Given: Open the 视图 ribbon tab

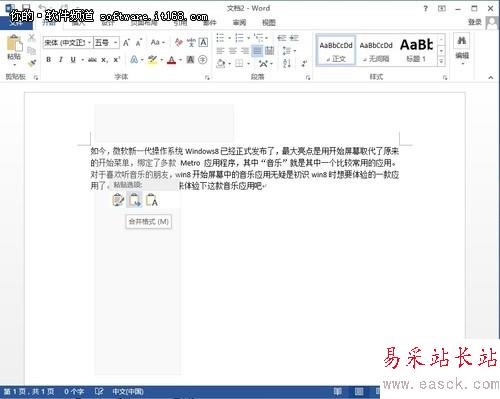Looking at the screenshot, I should click(x=269, y=23).
